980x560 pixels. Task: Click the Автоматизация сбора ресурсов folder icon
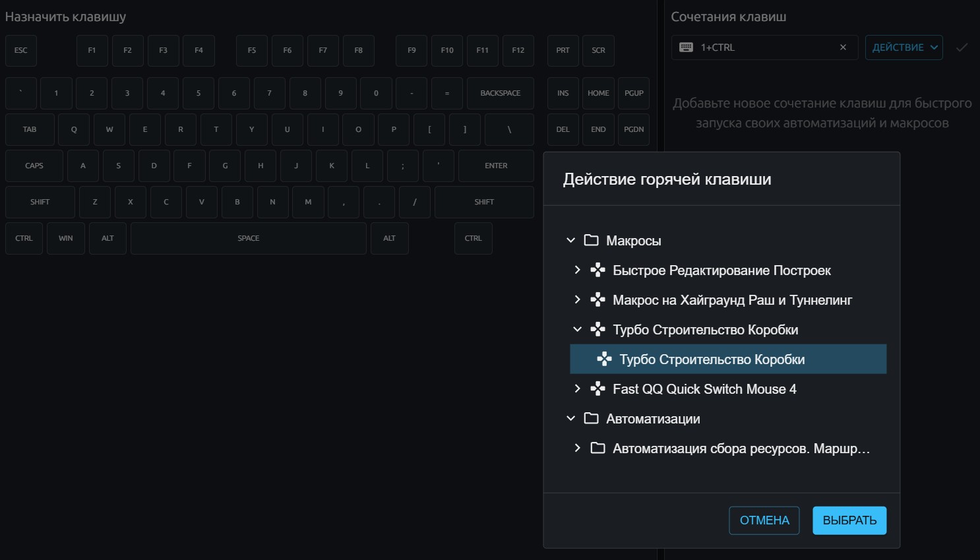(x=597, y=448)
